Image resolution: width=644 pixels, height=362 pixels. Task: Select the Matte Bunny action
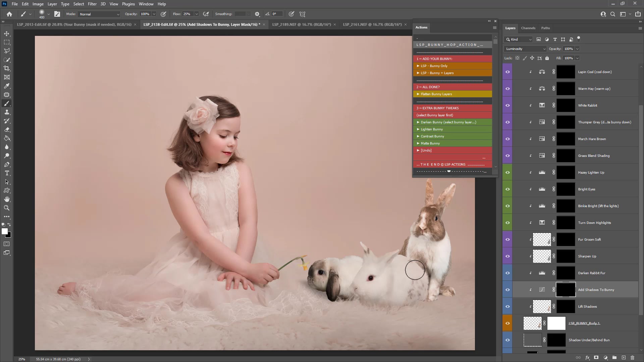[452, 143]
